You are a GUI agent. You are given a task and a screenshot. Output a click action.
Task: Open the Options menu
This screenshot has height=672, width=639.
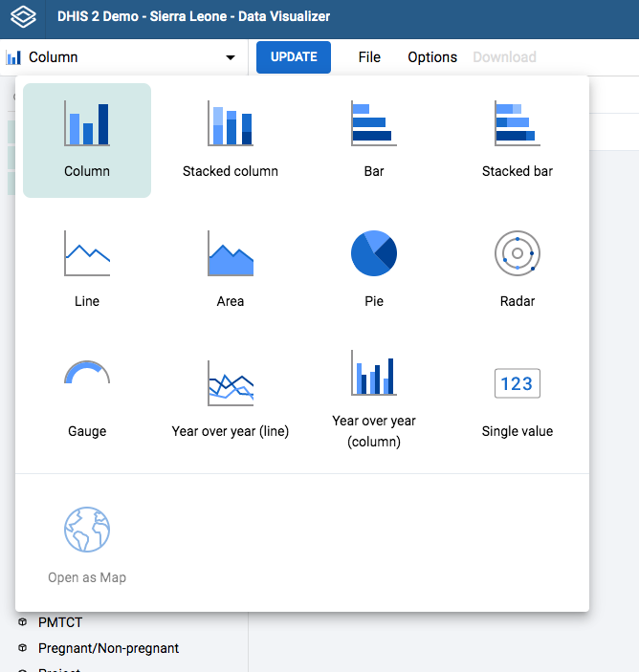coord(432,57)
